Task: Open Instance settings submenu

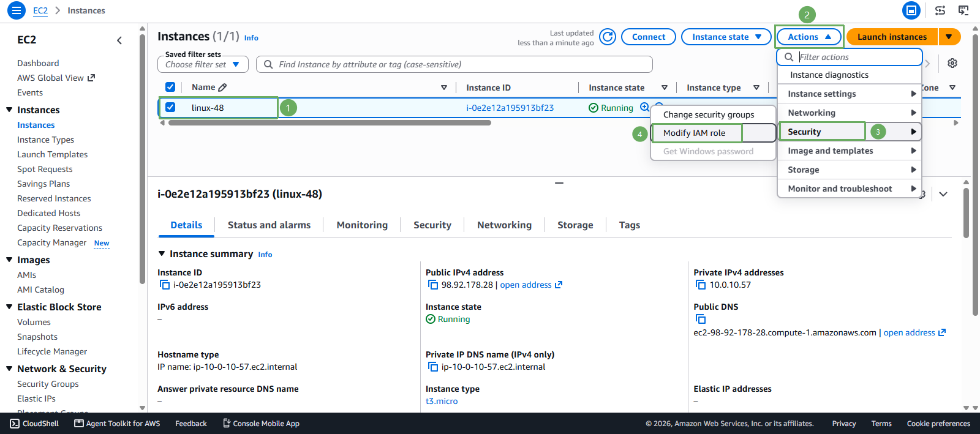Action: coord(850,94)
